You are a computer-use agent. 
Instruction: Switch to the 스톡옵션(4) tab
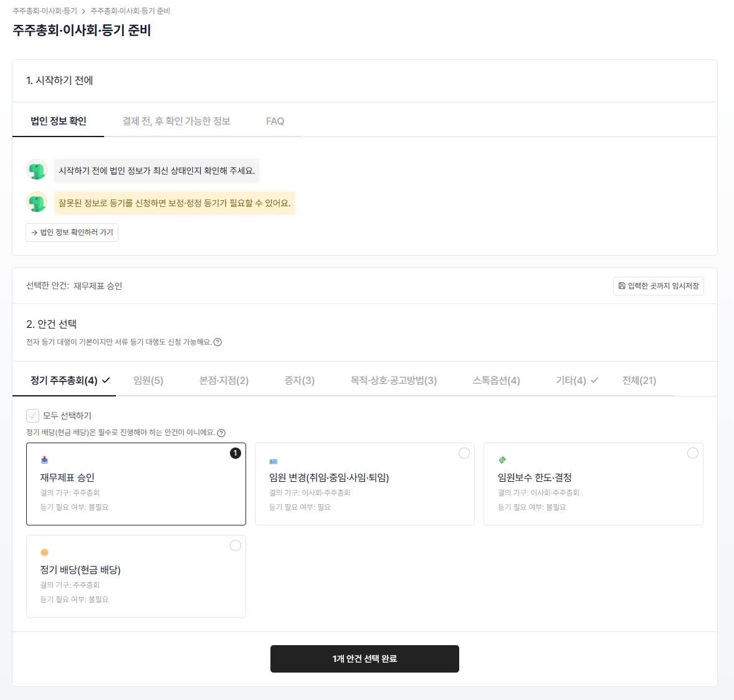pyautogui.click(x=496, y=381)
